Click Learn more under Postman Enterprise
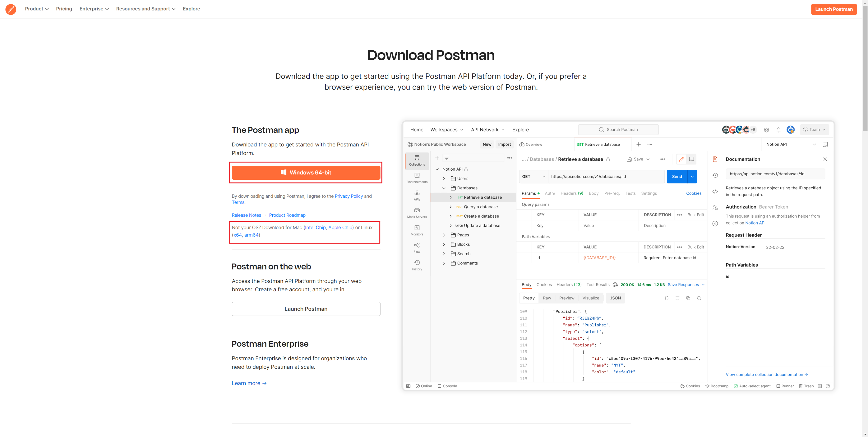The width and height of the screenshot is (868, 437). 249,384
